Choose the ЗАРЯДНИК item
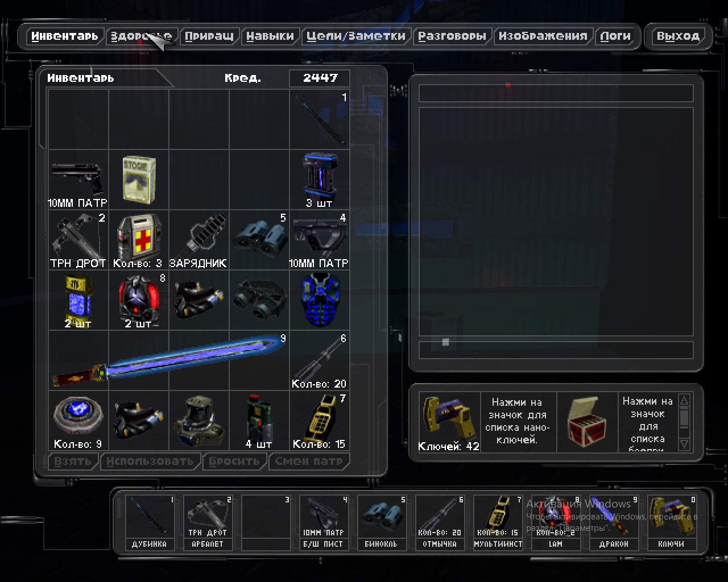 tap(199, 240)
